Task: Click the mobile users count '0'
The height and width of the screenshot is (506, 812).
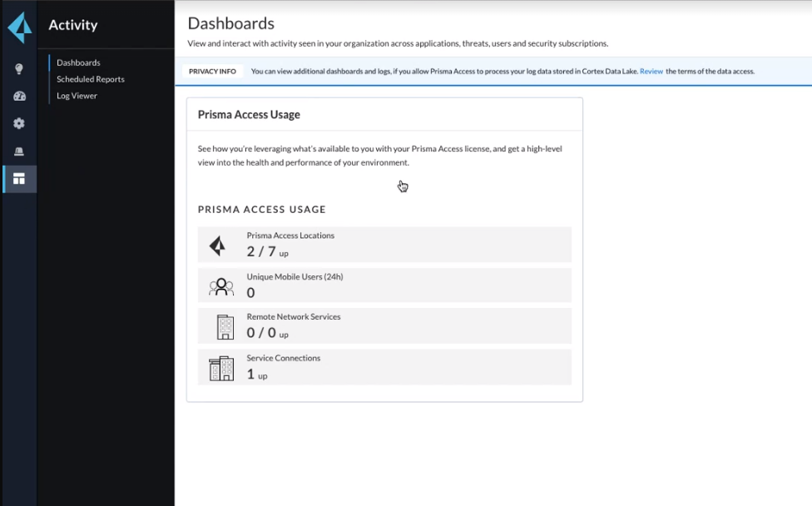Action: pyautogui.click(x=250, y=293)
